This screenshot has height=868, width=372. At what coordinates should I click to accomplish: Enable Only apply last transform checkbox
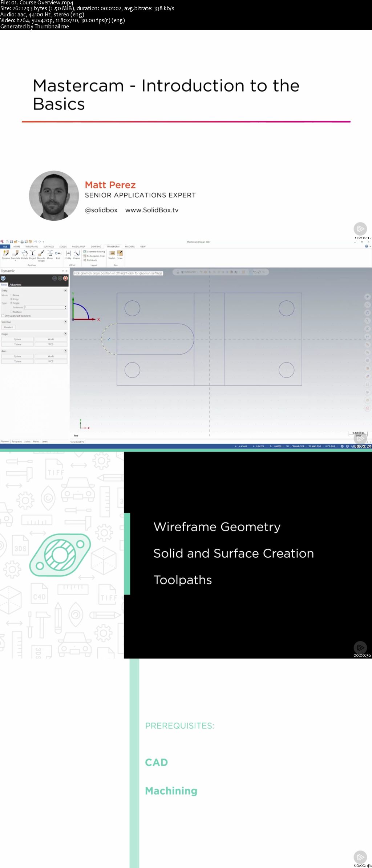coord(3,316)
